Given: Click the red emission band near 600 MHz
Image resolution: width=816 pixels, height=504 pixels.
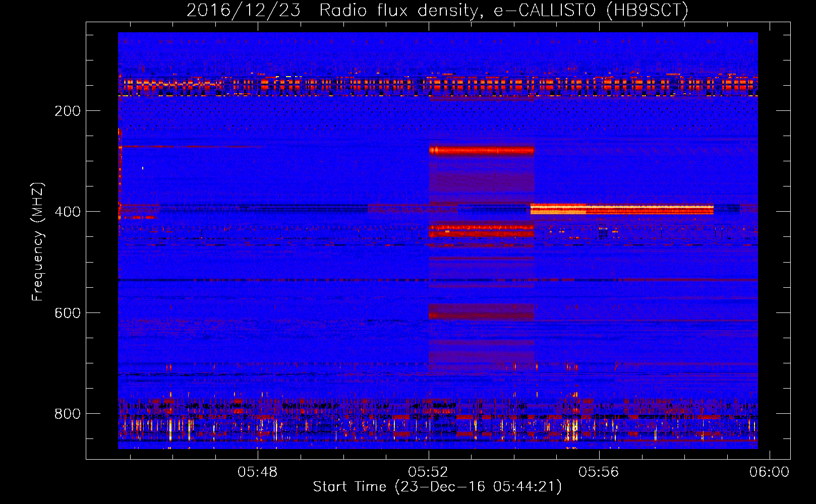Looking at the screenshot, I should pos(482,312).
